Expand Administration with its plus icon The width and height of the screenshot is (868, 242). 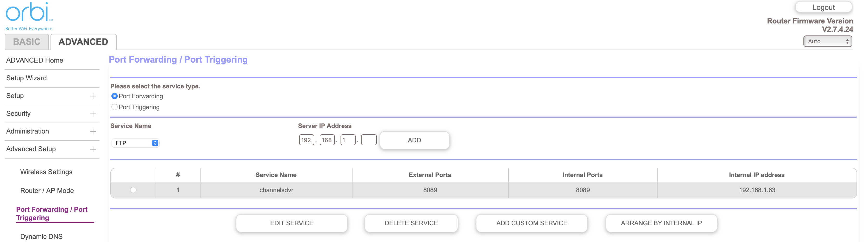93,132
